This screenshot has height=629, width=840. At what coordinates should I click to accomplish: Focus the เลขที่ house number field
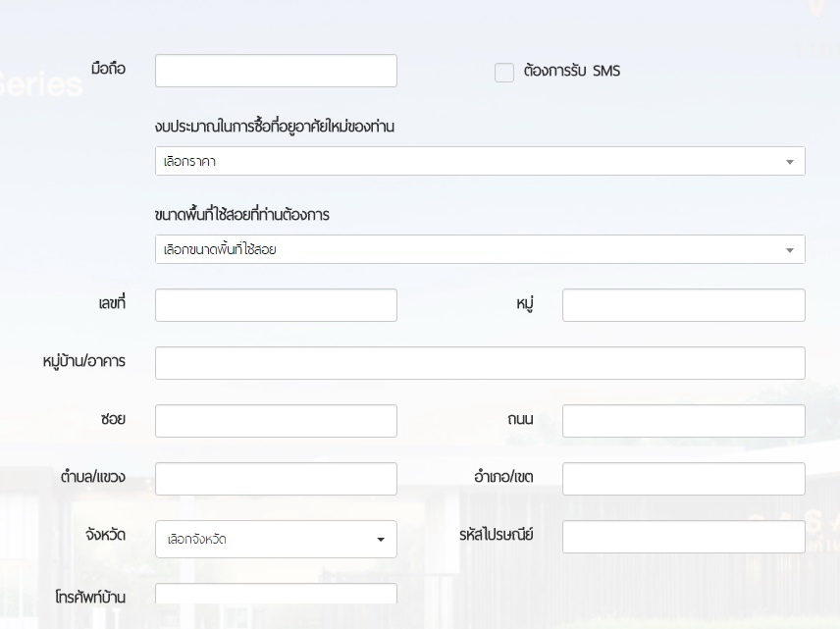(276, 305)
